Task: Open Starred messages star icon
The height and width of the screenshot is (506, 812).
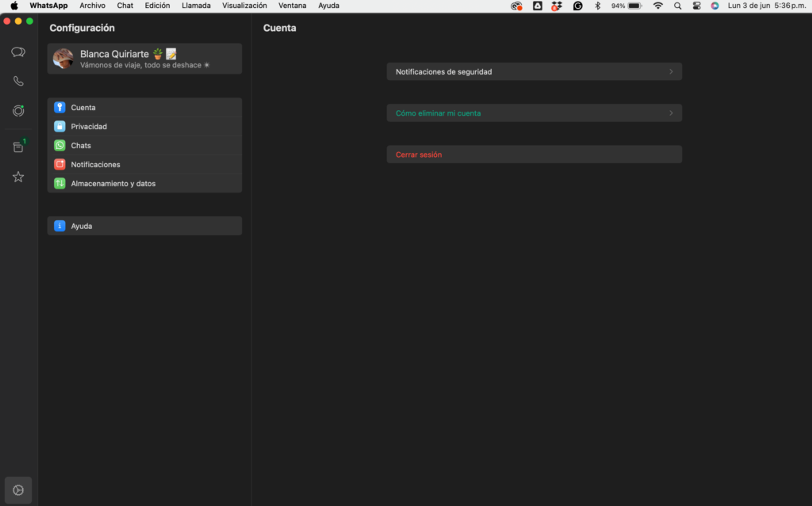Action: coord(18,177)
